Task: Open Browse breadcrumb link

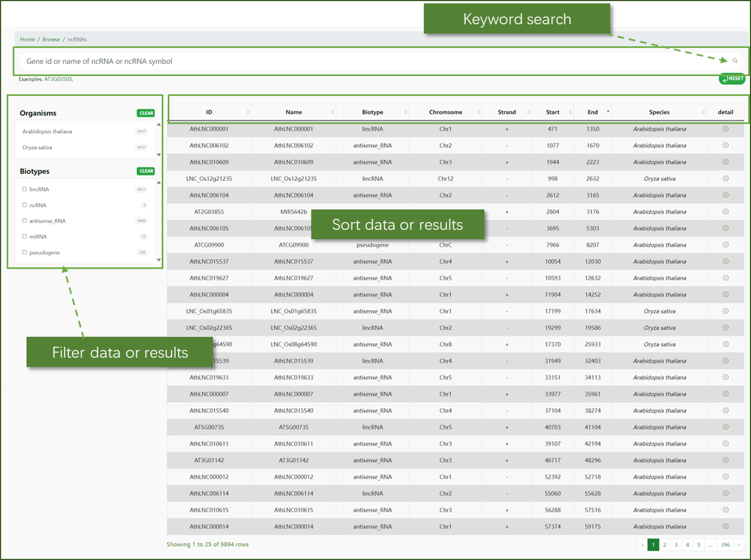Action: click(51, 39)
